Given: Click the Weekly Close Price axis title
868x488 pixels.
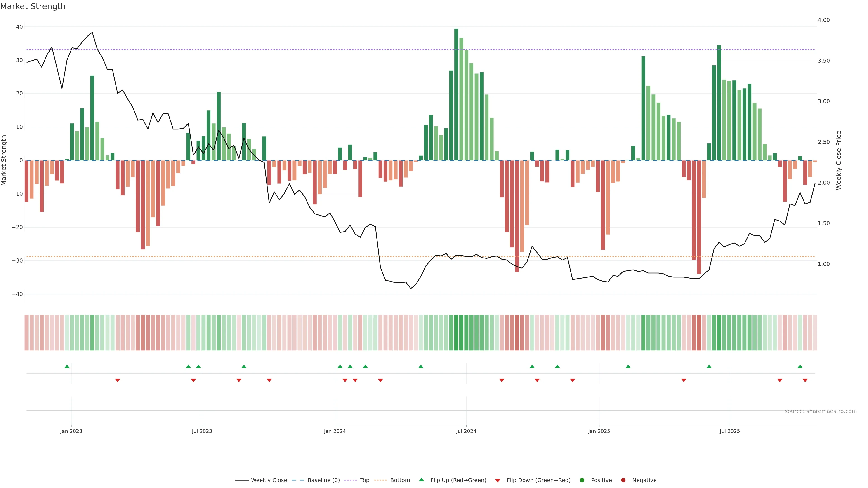Looking at the screenshot, I should (839, 160).
